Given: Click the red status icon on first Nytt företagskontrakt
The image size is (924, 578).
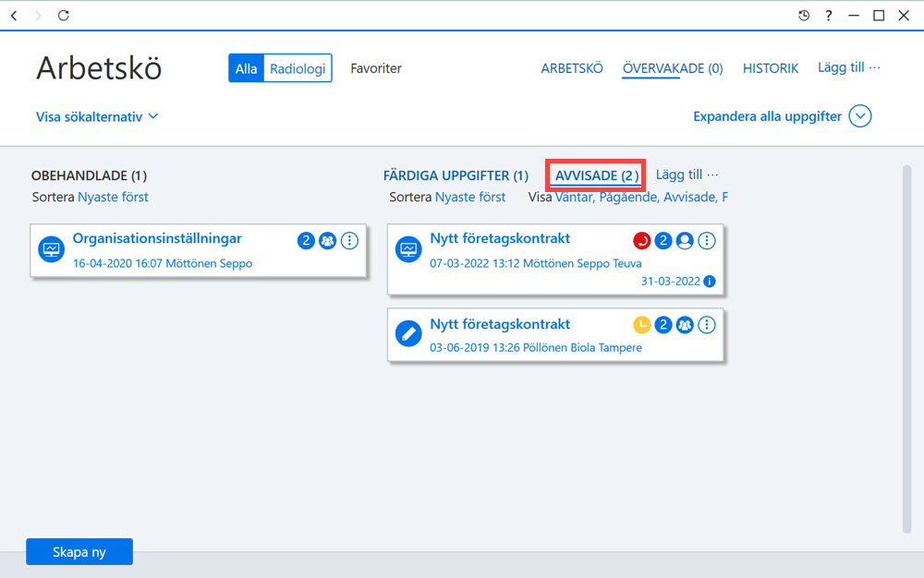Looking at the screenshot, I should (642, 241).
